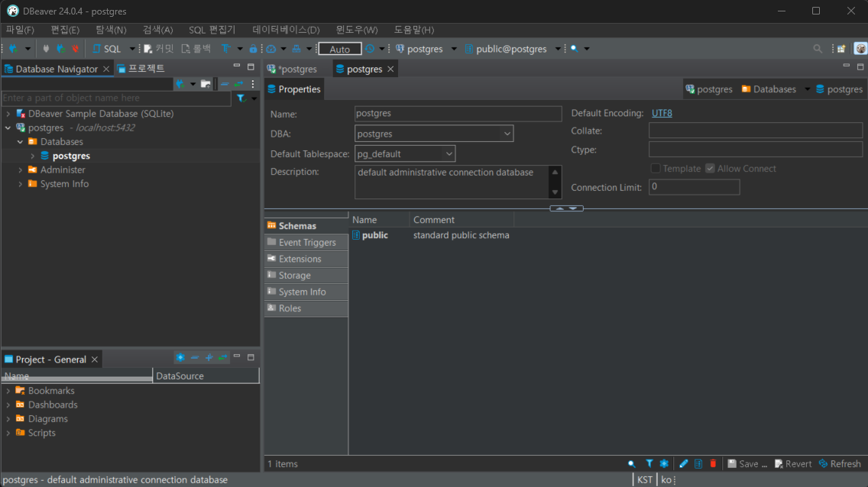Click the Connect plug icon in toolbar

[46, 49]
